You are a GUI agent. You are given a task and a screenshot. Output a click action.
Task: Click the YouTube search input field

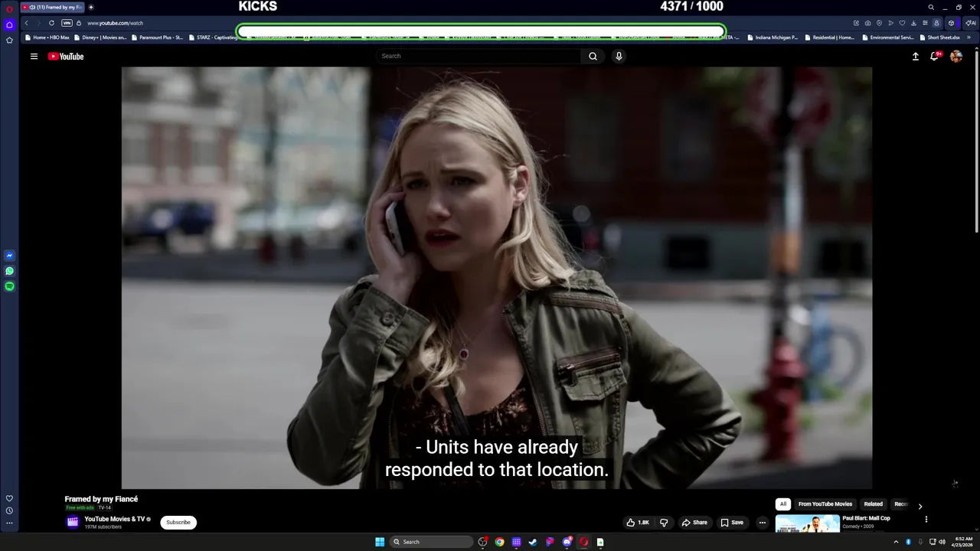pos(479,56)
